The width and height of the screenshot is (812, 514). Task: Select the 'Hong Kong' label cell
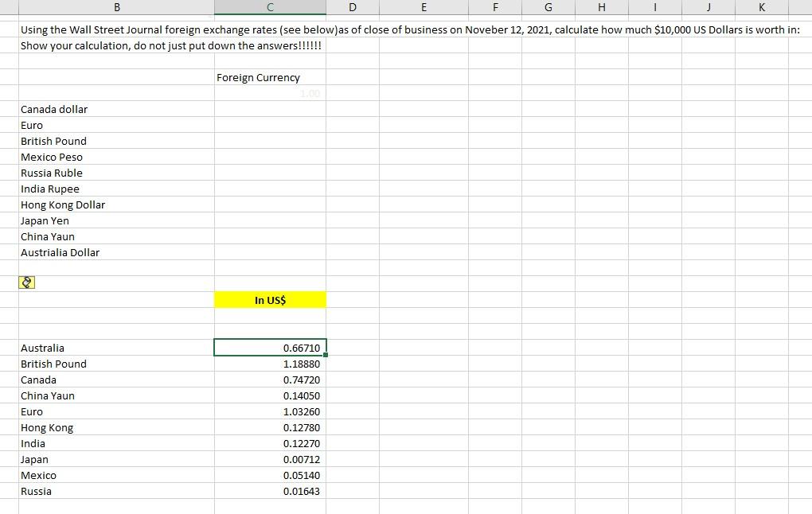coord(116,427)
